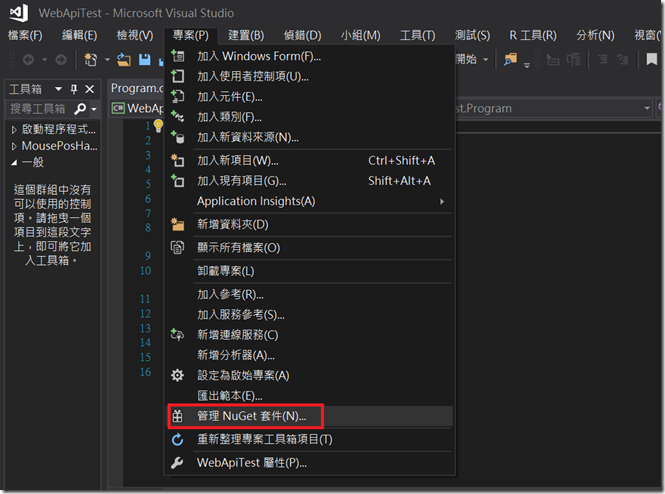Open WebApiTest 屬性(P)... entry

click(x=310, y=463)
